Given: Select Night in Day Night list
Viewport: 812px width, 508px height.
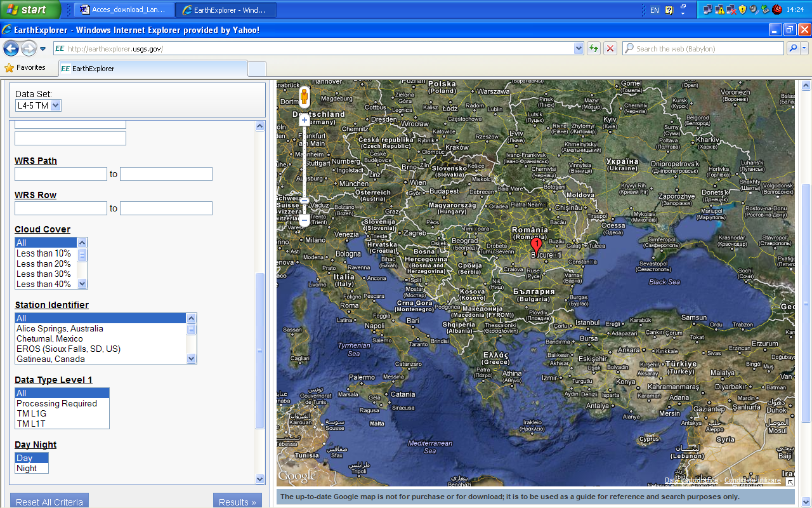Looking at the screenshot, I should point(31,468).
